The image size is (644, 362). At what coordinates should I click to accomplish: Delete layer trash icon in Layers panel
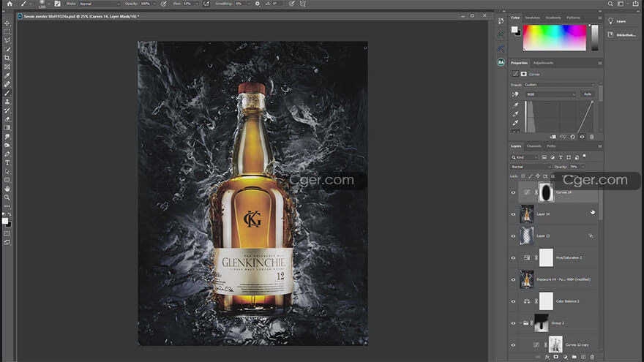pos(592,357)
